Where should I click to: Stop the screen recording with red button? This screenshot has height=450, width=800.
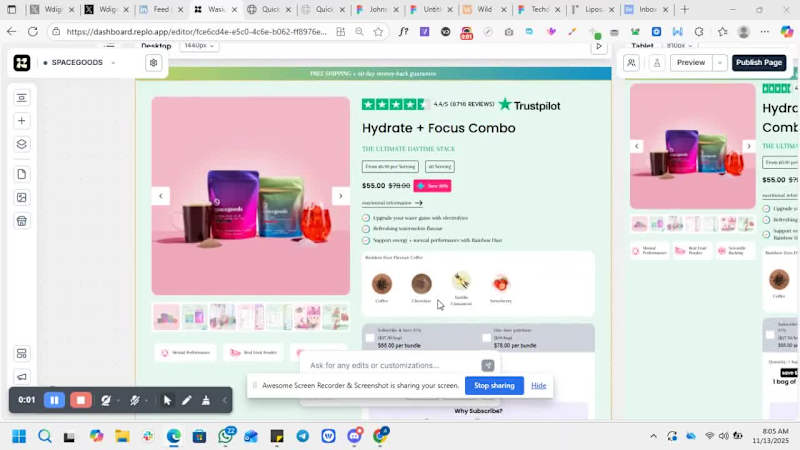click(81, 400)
